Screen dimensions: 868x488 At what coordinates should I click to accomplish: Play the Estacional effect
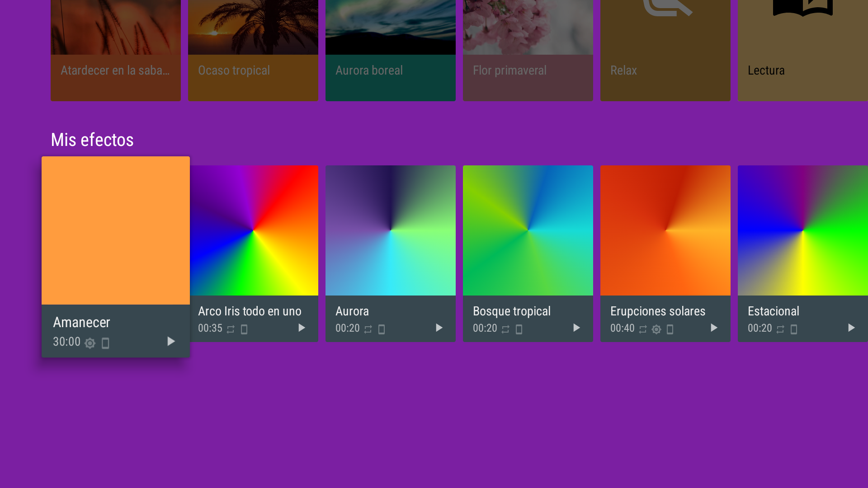(851, 328)
